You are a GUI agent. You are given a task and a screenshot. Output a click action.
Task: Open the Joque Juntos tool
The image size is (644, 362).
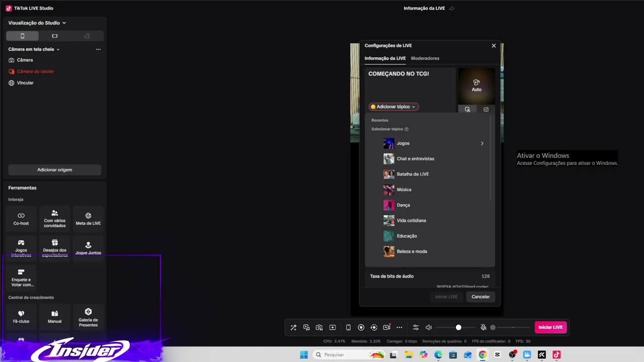coord(89,248)
